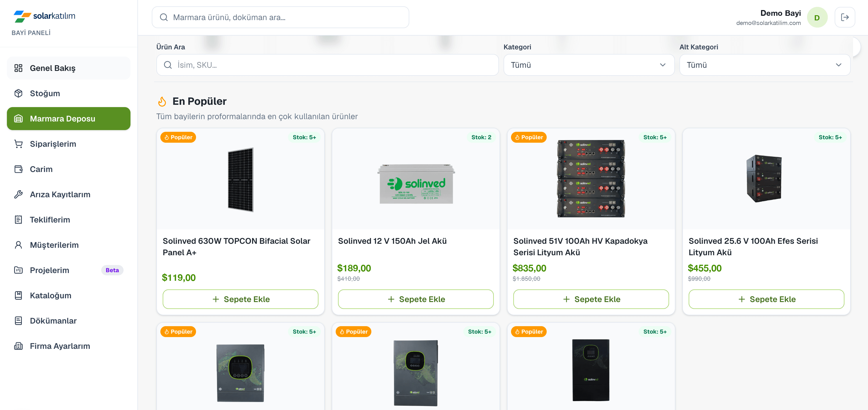
Task: Click the Müşterilerim person icon
Action: [18, 245]
